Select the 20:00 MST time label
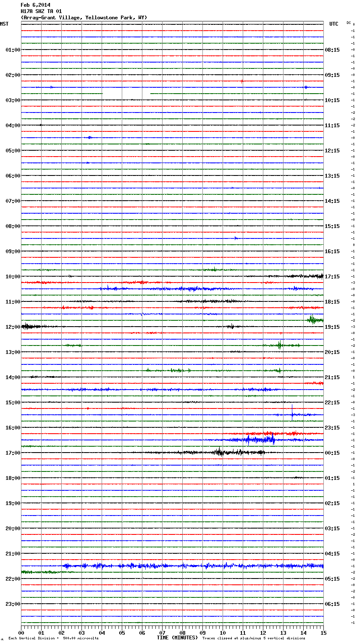 point(13,529)
